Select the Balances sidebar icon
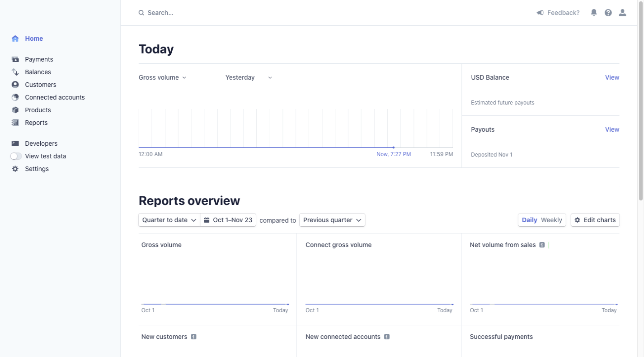The width and height of the screenshot is (644, 357). coord(14,71)
